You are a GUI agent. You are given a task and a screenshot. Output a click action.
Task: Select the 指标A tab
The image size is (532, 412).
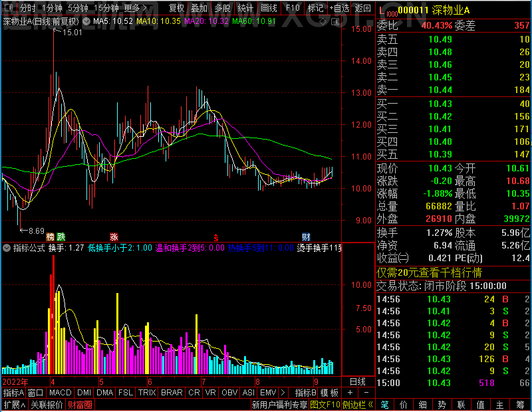13,393
